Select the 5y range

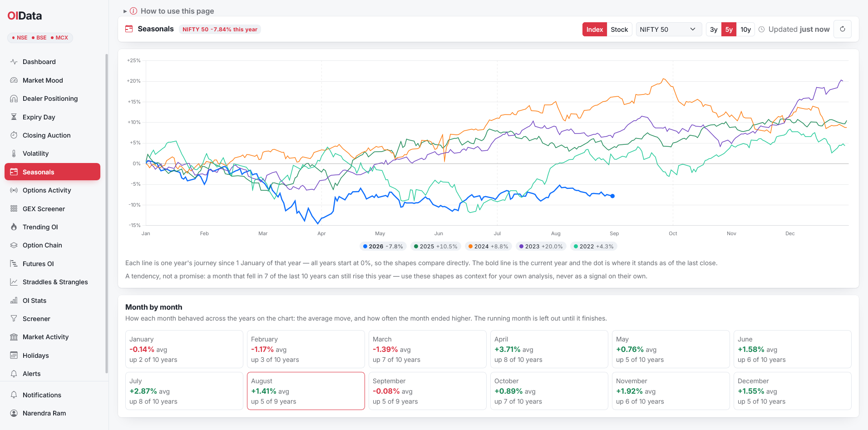(x=729, y=30)
